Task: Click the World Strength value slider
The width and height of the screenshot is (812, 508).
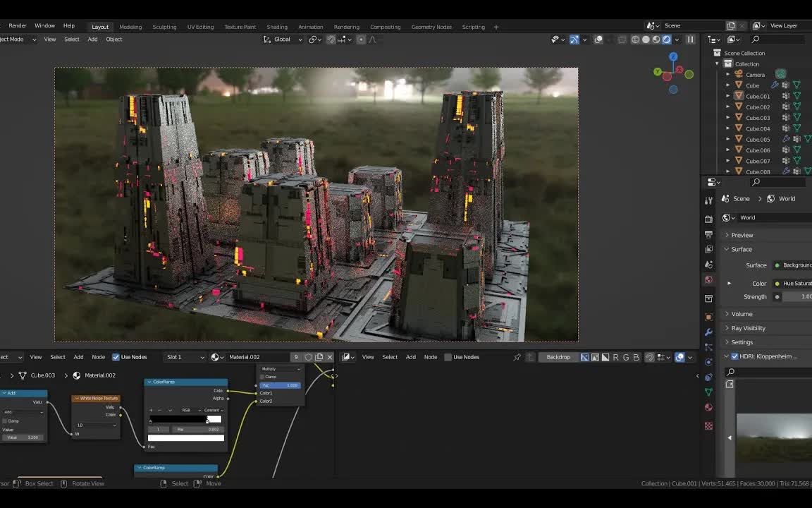Action: (796, 297)
